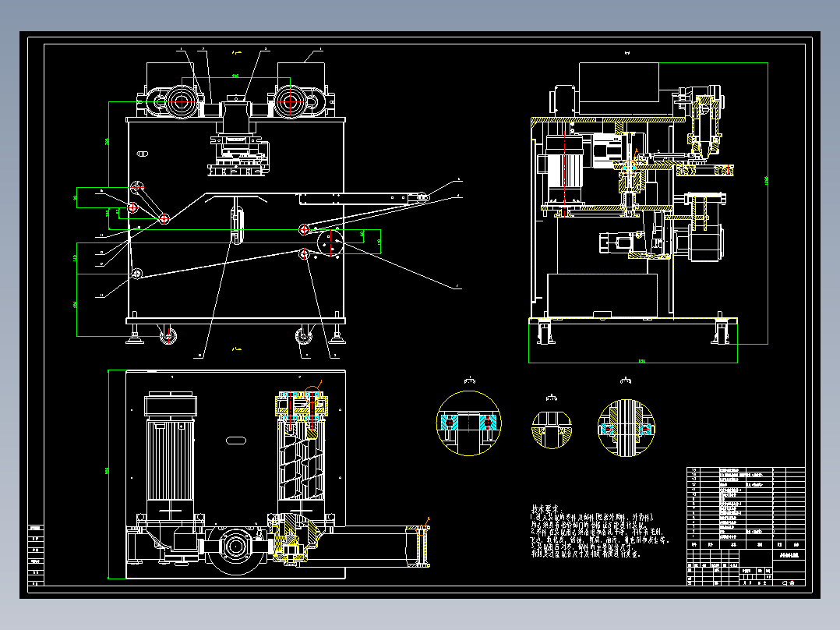Click the 技术要求 heading of the notes
Image resolution: width=840 pixels, height=630 pixels.
(545, 508)
